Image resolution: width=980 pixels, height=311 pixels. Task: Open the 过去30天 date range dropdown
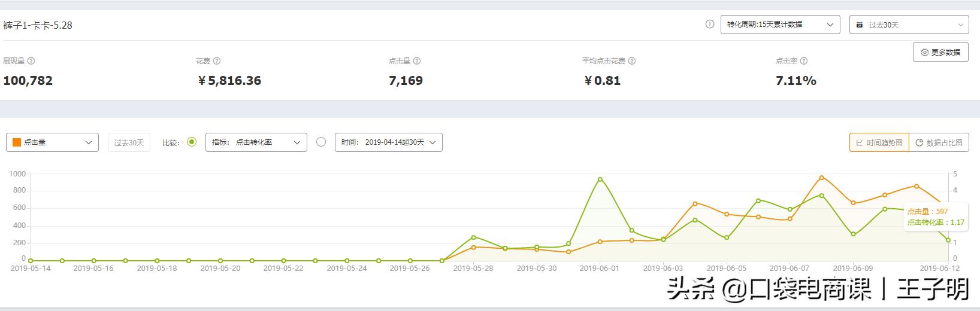909,25
